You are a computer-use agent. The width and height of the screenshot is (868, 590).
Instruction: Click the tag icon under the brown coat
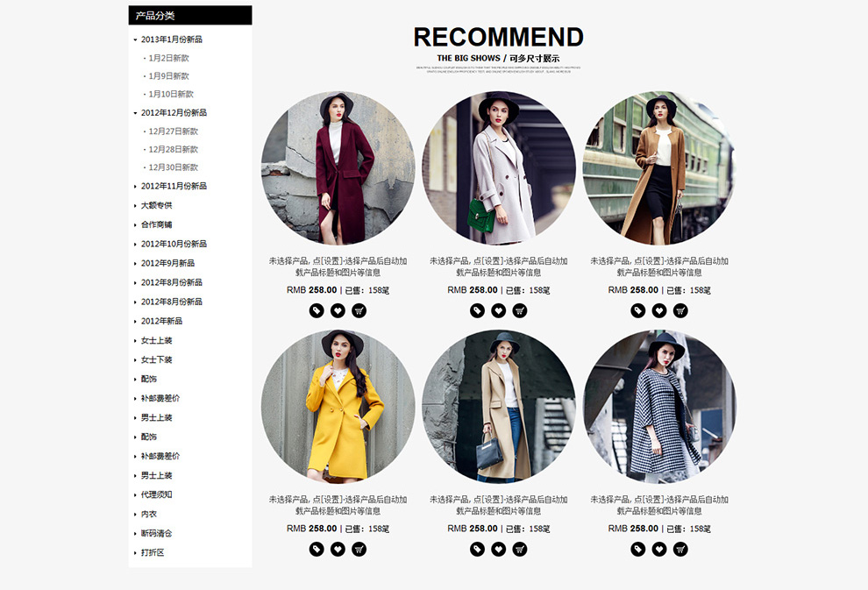pos(638,310)
